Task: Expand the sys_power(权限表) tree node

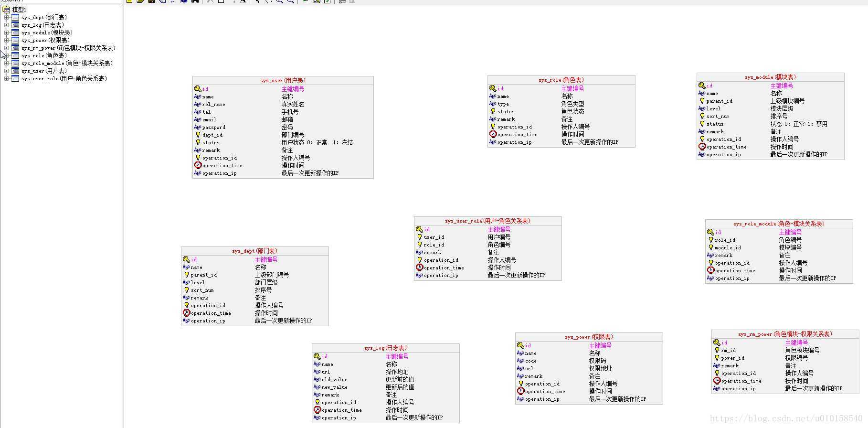Action: click(x=7, y=40)
